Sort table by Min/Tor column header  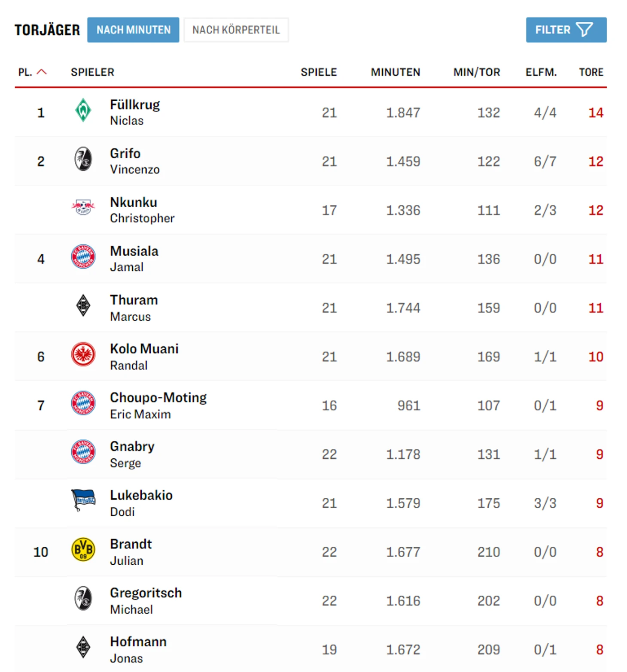[477, 72]
